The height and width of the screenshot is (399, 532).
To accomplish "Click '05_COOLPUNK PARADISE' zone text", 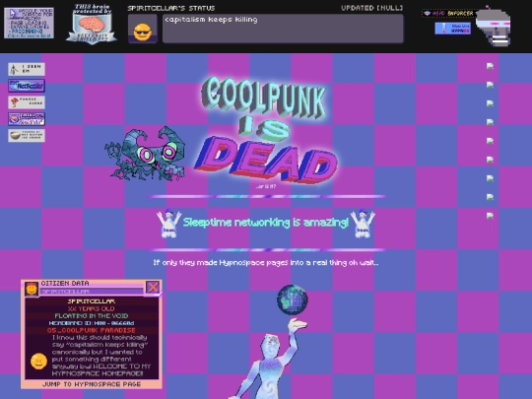I will (92, 330).
